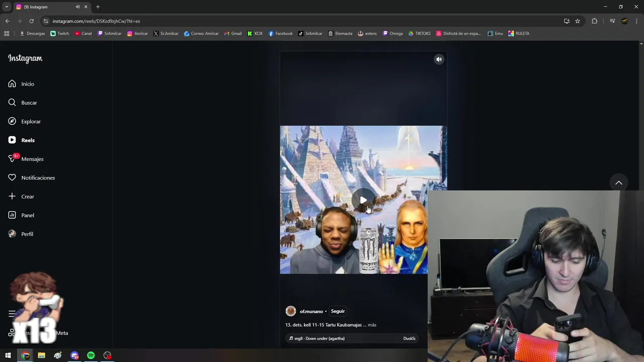Viewport: 644px width, 362px height.
Task: Mute the reel audio speaker toggle
Action: (x=439, y=59)
